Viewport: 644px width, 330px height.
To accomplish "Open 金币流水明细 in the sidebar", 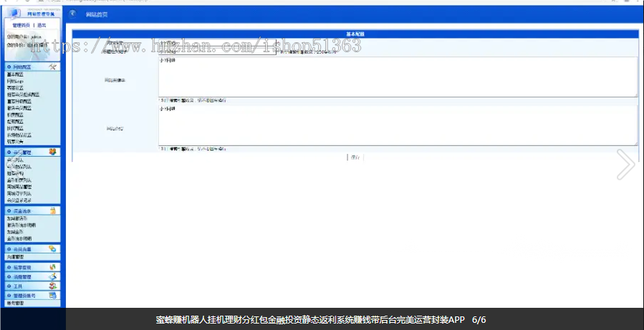I will tap(19, 238).
